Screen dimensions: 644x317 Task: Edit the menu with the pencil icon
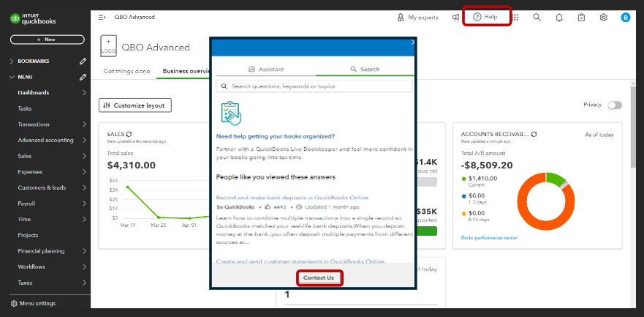click(83, 77)
